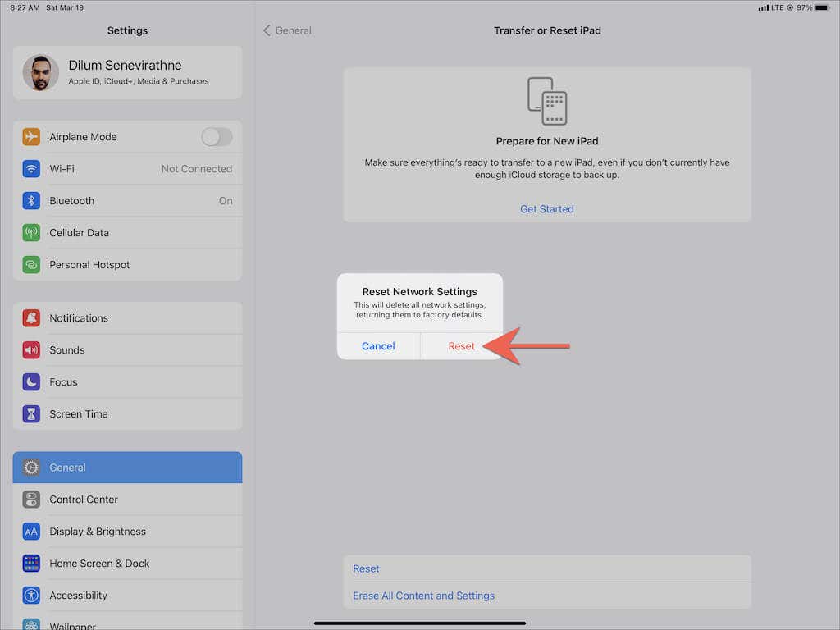Tap the Control Center icon
This screenshot has width=840, height=630.
pos(31,500)
